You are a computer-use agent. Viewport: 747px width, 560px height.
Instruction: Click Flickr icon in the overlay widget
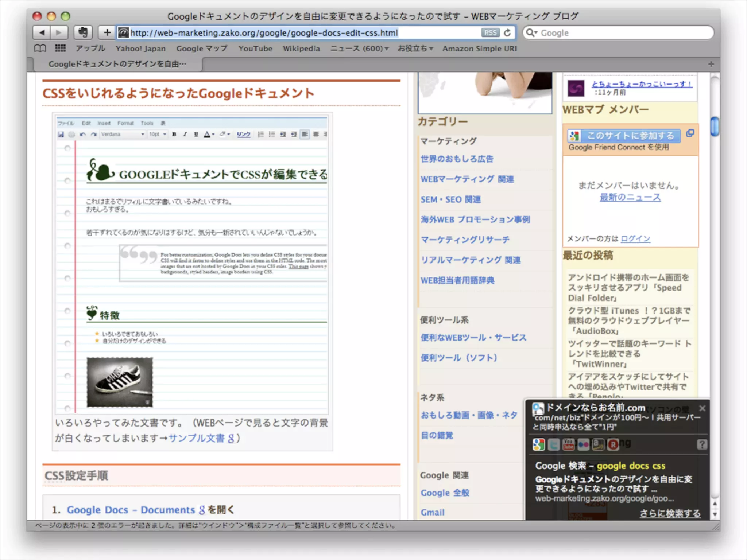[x=583, y=444]
